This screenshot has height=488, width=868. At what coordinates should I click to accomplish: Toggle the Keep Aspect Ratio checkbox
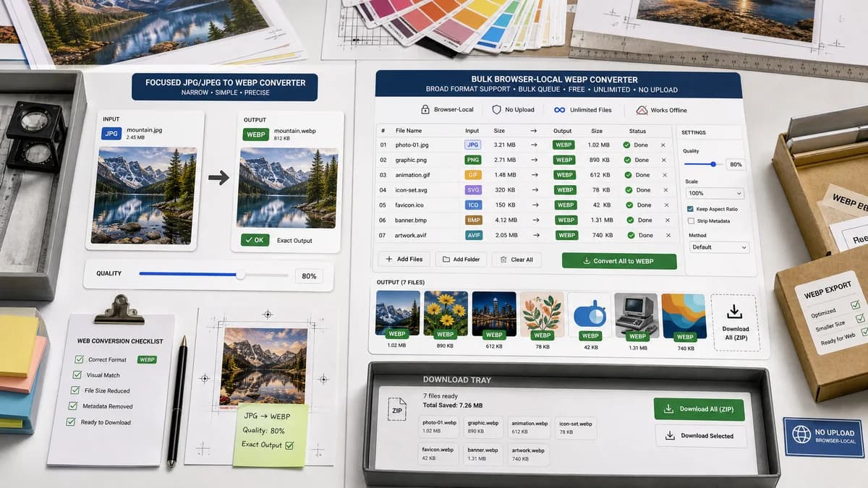691,209
